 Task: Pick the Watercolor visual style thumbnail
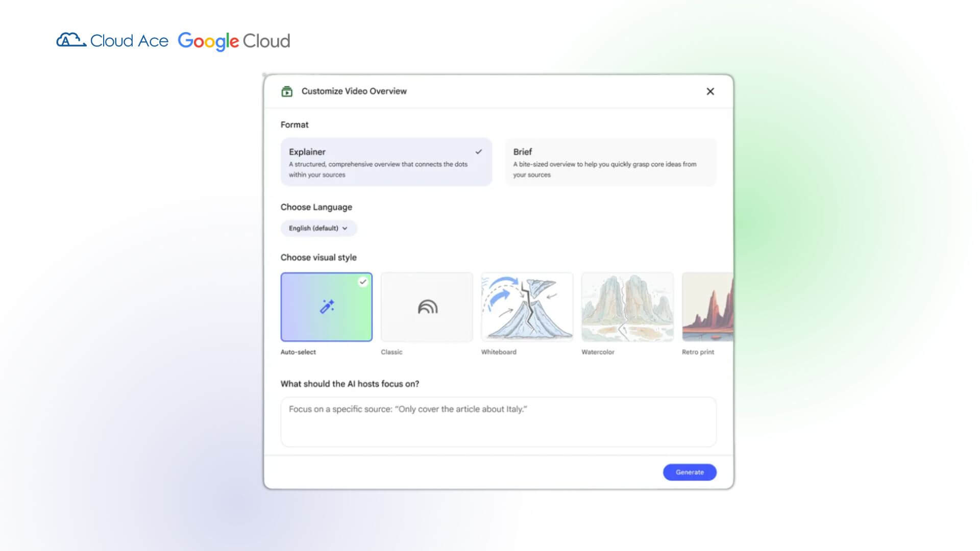[x=627, y=307]
